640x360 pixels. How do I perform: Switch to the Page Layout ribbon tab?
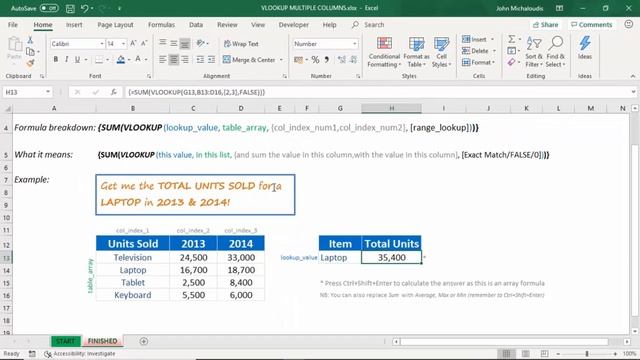point(115,24)
